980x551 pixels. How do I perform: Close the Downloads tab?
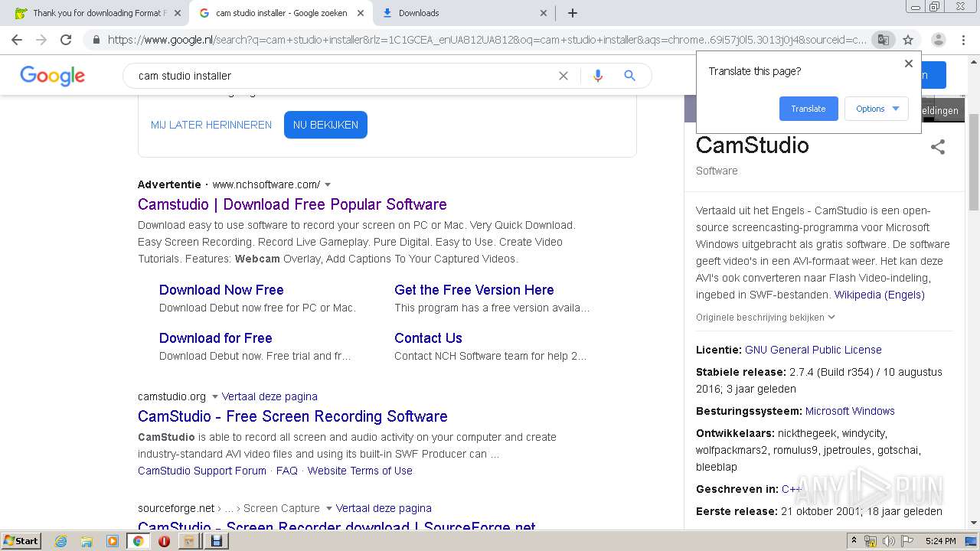[544, 13]
